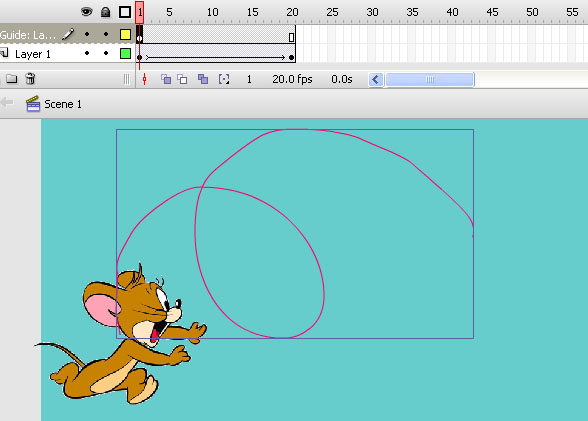
Task: Toggle visibility dot of the Guide layer
Action: point(87,34)
